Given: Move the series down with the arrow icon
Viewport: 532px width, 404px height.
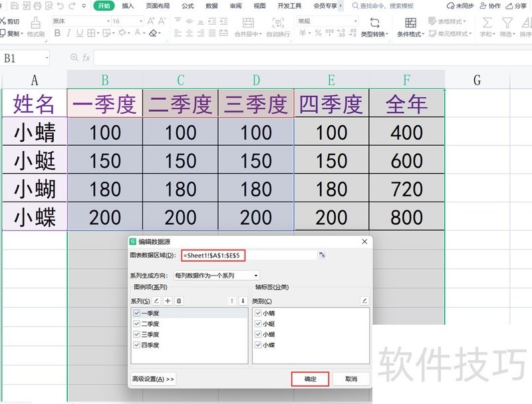Looking at the screenshot, I should [x=243, y=301].
